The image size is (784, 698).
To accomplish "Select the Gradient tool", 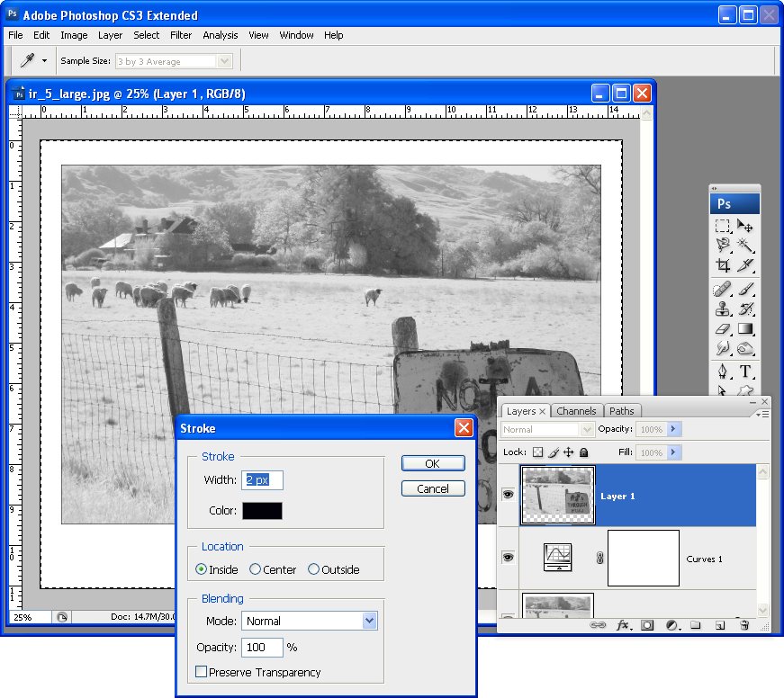I will coord(745,329).
